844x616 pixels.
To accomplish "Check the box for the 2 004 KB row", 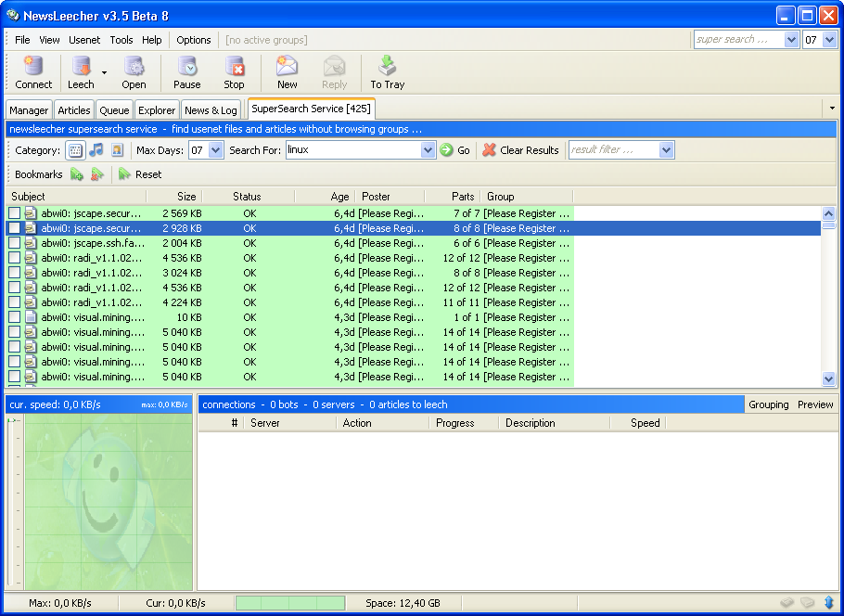I will click(x=14, y=243).
